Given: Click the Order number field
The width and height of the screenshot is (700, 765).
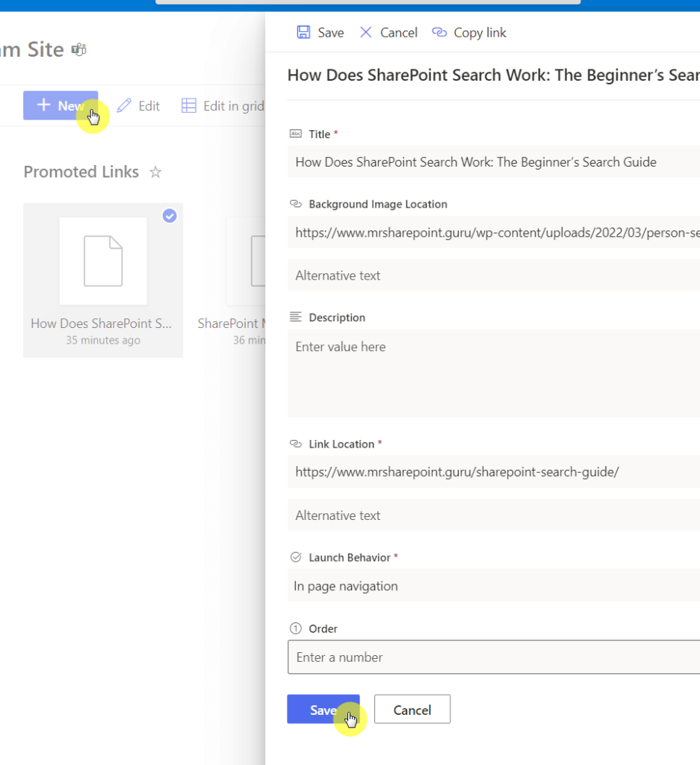Looking at the screenshot, I should tap(494, 657).
